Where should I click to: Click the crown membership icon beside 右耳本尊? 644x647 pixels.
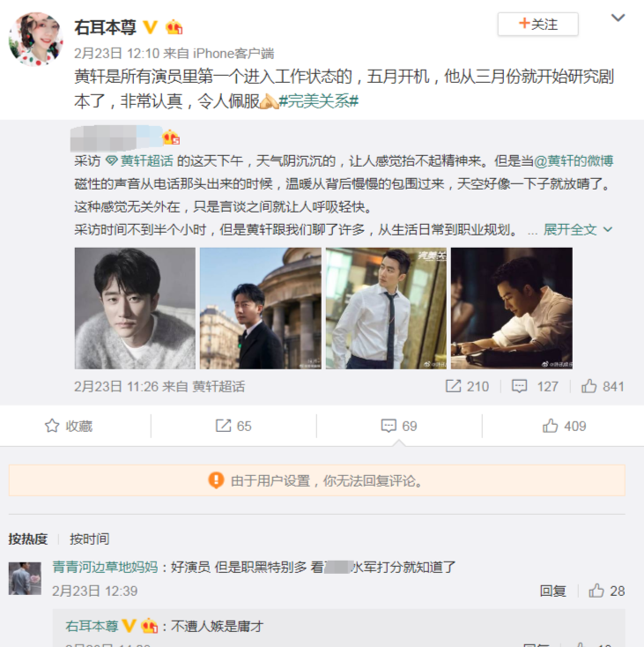point(174,27)
